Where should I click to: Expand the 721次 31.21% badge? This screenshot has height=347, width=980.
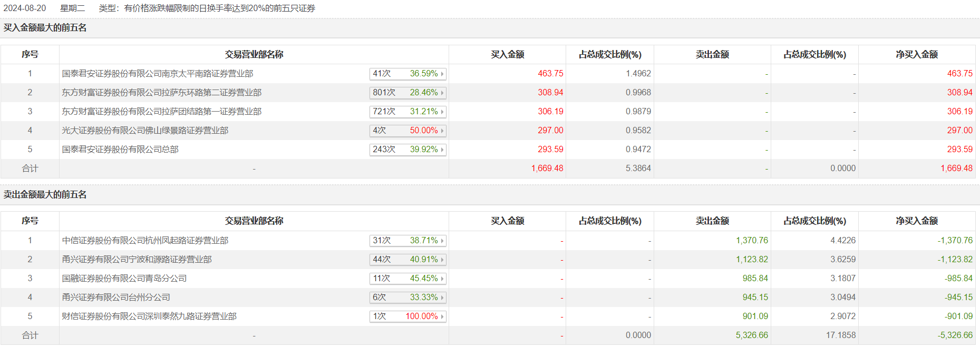[407, 112]
